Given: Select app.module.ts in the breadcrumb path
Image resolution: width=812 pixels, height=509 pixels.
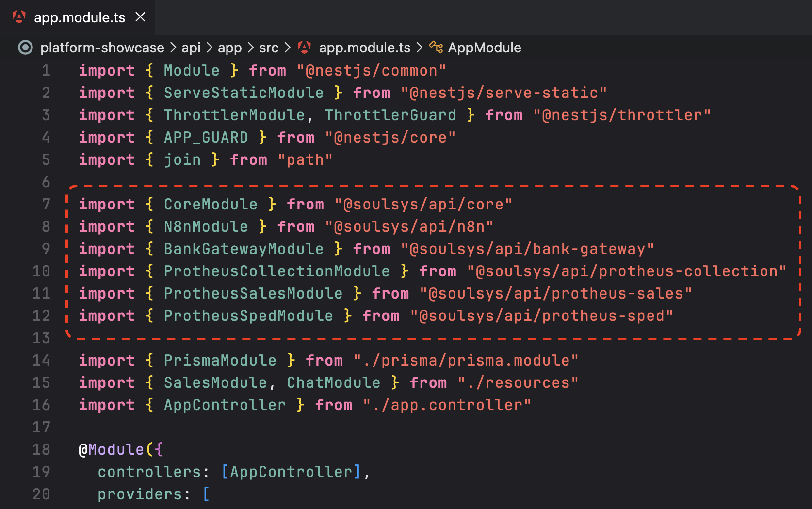Looking at the screenshot, I should pos(366,47).
